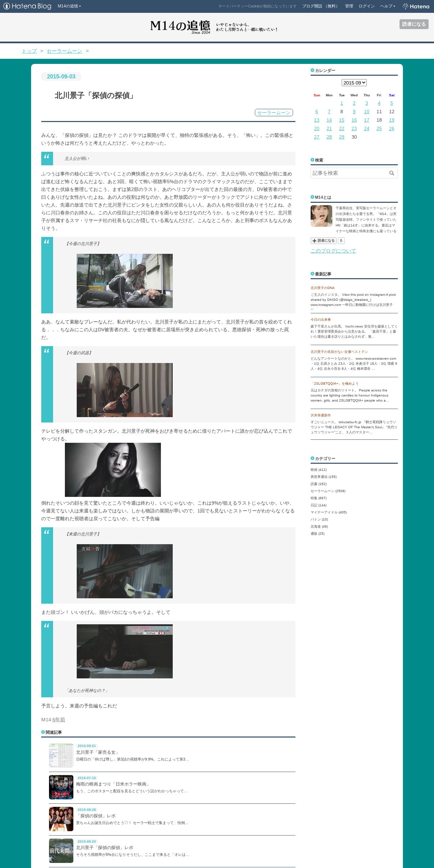Open the 次回予告 preview image
The height and width of the screenshot is (868, 434).
[x=125, y=571]
